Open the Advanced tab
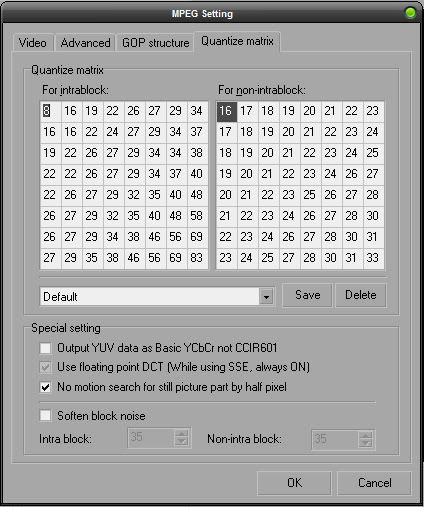The width and height of the screenshot is (424, 507). [x=85, y=43]
